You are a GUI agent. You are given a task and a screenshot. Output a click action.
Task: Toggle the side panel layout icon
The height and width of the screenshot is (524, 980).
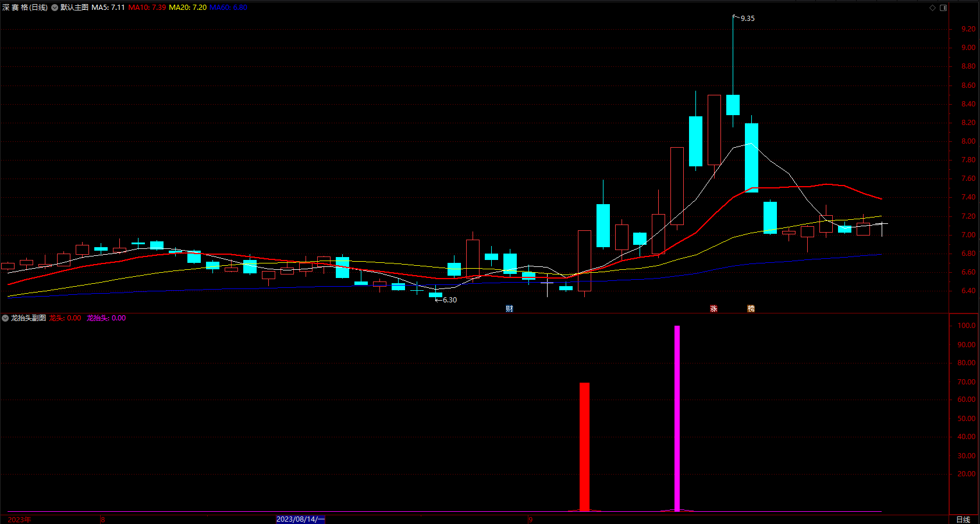pyautogui.click(x=943, y=8)
